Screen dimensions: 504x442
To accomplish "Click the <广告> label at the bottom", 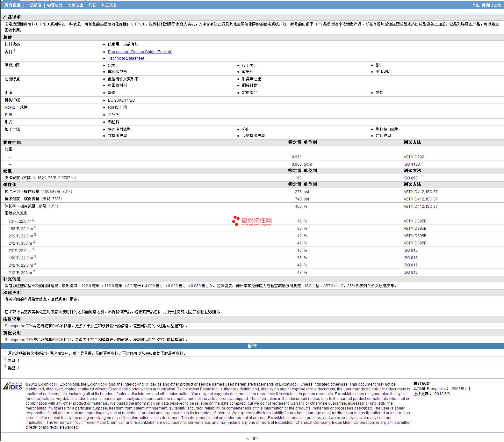I will tap(252, 438).
